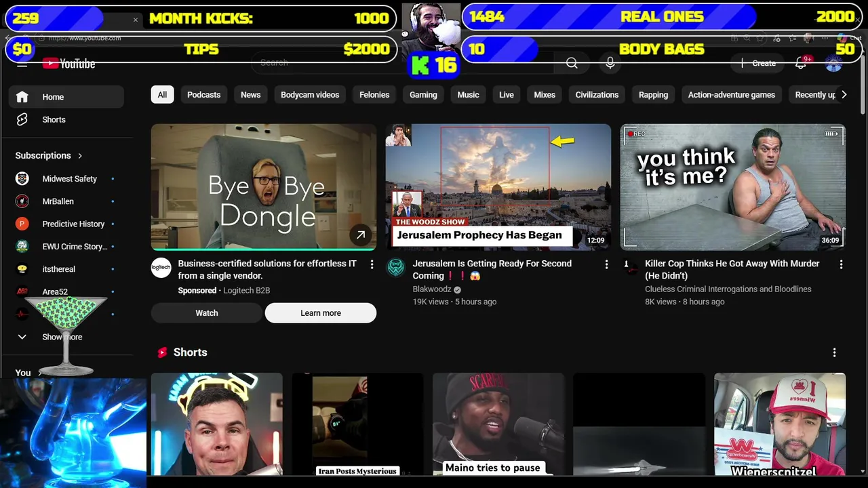868x488 pixels.
Task: Activate voice search microphone
Action: 610,63
